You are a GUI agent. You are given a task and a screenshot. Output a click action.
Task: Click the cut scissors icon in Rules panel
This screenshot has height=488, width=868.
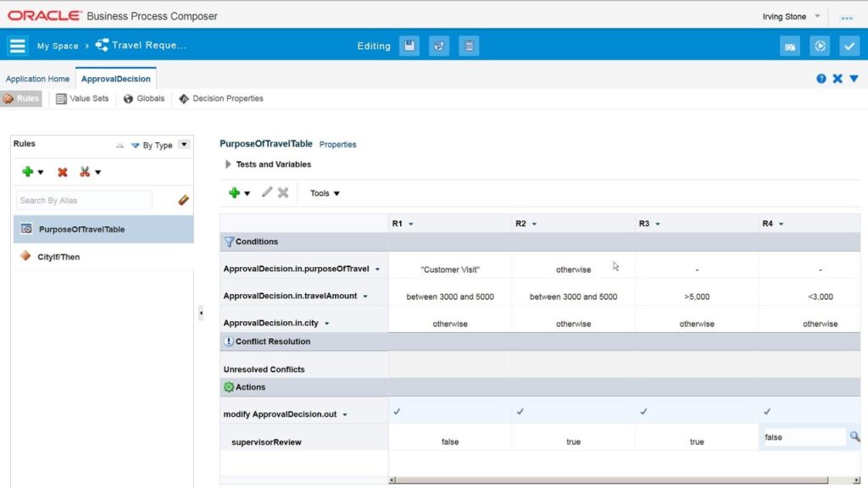(84, 172)
